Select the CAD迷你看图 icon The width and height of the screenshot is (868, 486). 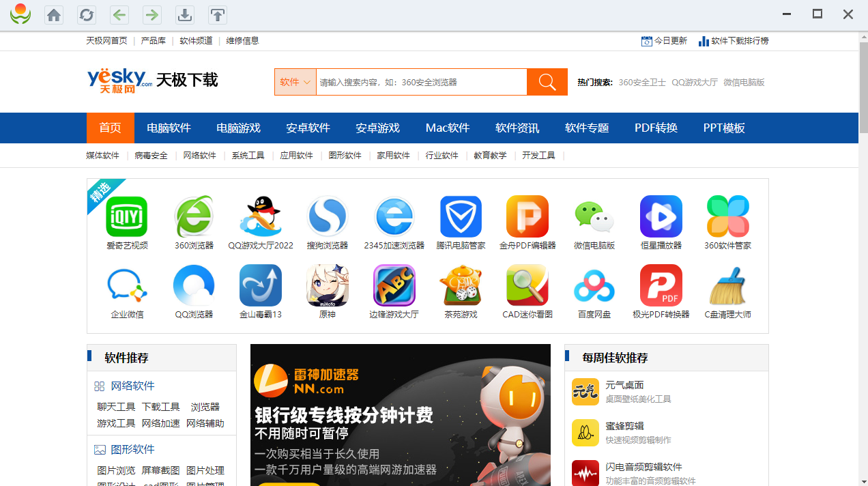click(527, 285)
